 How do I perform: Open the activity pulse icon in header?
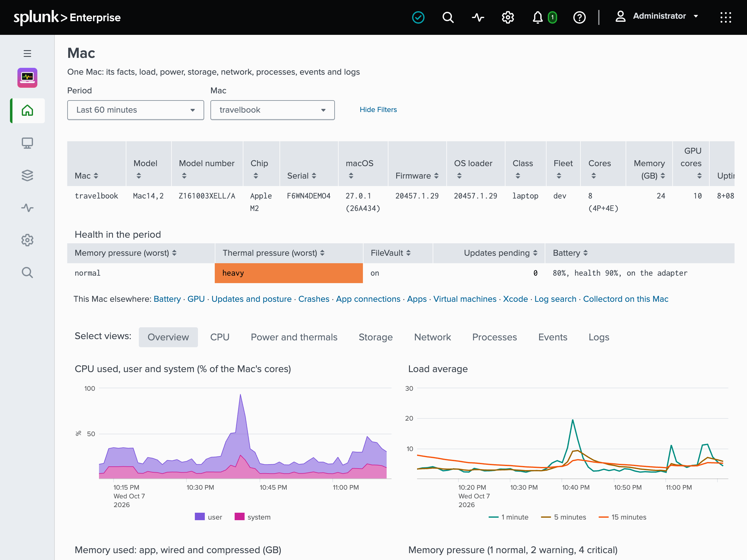pyautogui.click(x=478, y=17)
